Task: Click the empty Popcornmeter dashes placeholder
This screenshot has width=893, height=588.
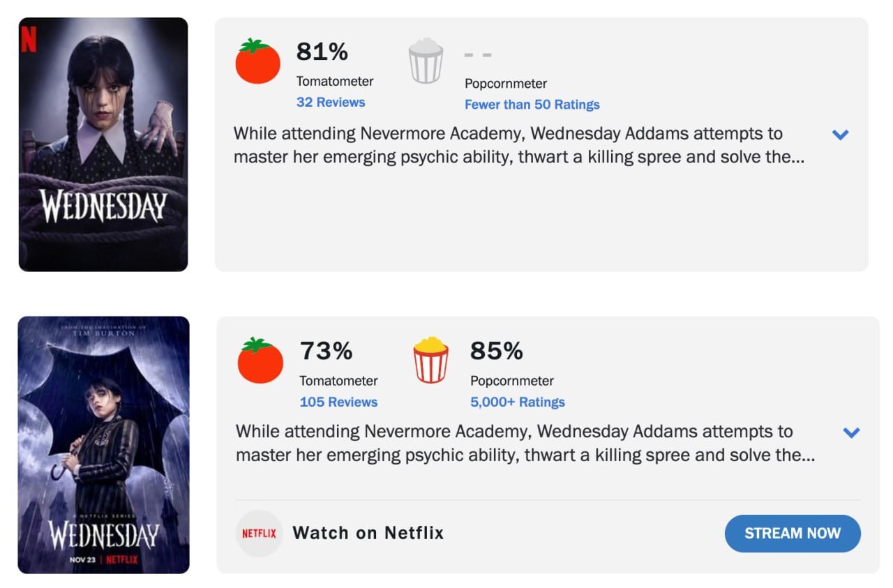Action: (478, 54)
